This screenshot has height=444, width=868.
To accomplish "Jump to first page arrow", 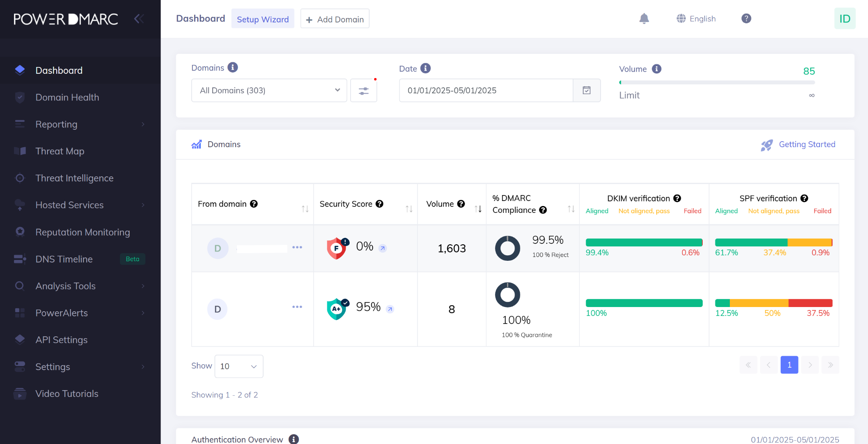I will [x=748, y=365].
